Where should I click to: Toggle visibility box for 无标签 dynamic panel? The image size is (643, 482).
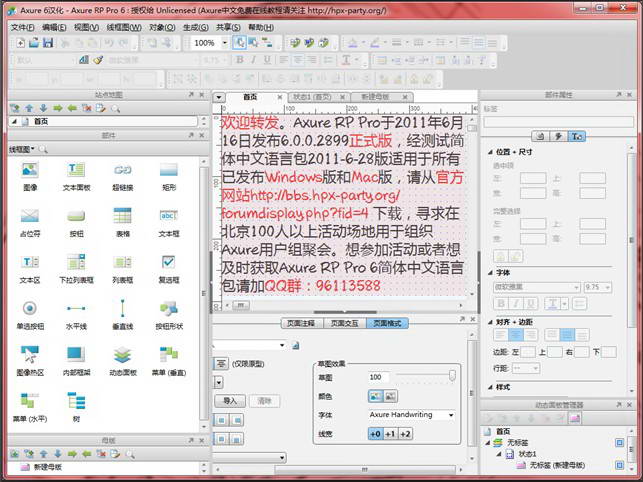tap(620, 443)
